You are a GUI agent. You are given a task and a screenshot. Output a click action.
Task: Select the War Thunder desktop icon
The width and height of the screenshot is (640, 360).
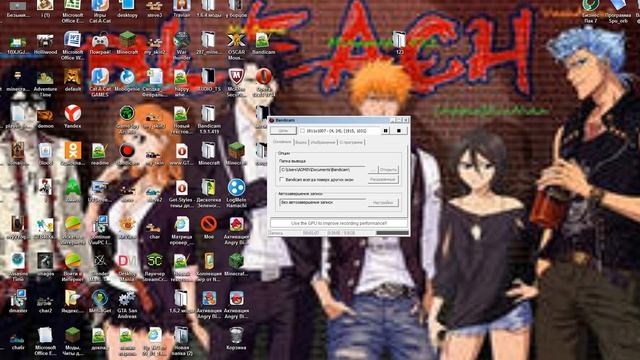(x=182, y=45)
